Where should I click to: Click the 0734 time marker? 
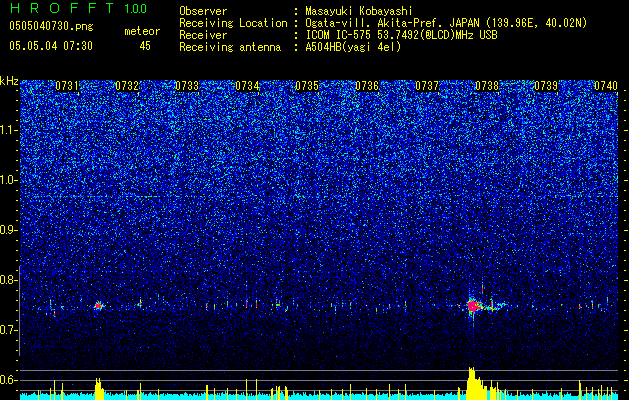pyautogui.click(x=247, y=86)
